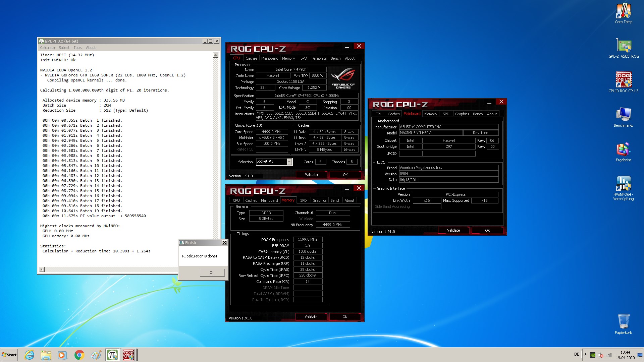
Task: Open the About menu in GPUPI
Action: pyautogui.click(x=91, y=48)
